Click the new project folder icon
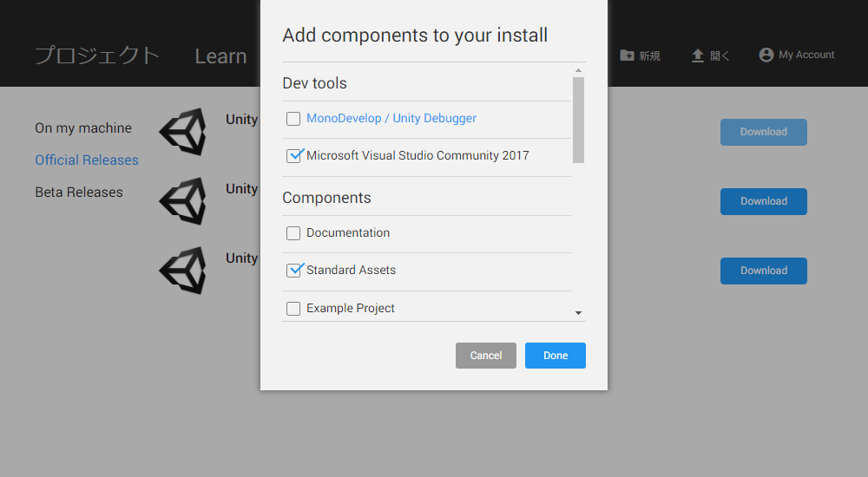 point(627,56)
